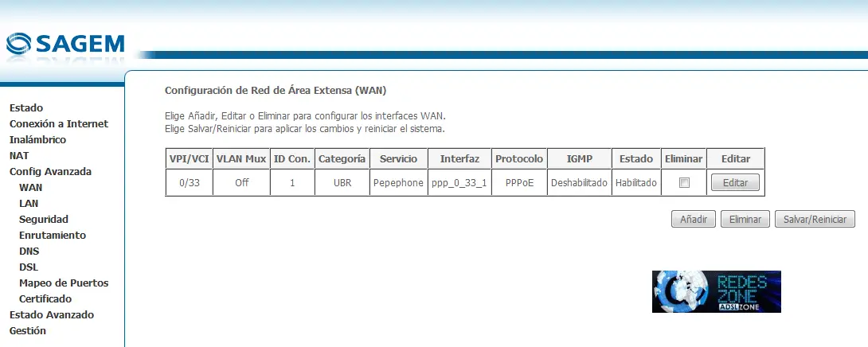
Task: Select Config Avanzada in sidebar
Action: coord(50,172)
